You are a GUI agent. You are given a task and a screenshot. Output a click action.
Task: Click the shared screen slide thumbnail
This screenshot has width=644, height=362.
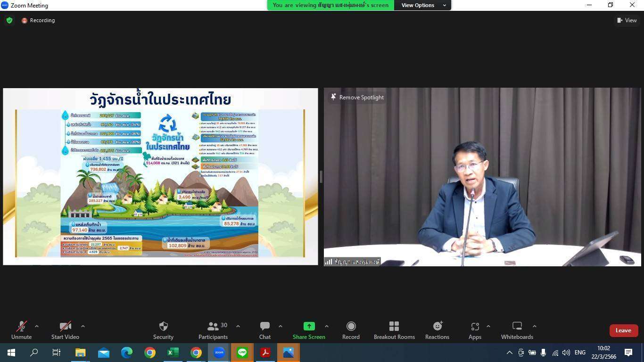[x=160, y=176]
